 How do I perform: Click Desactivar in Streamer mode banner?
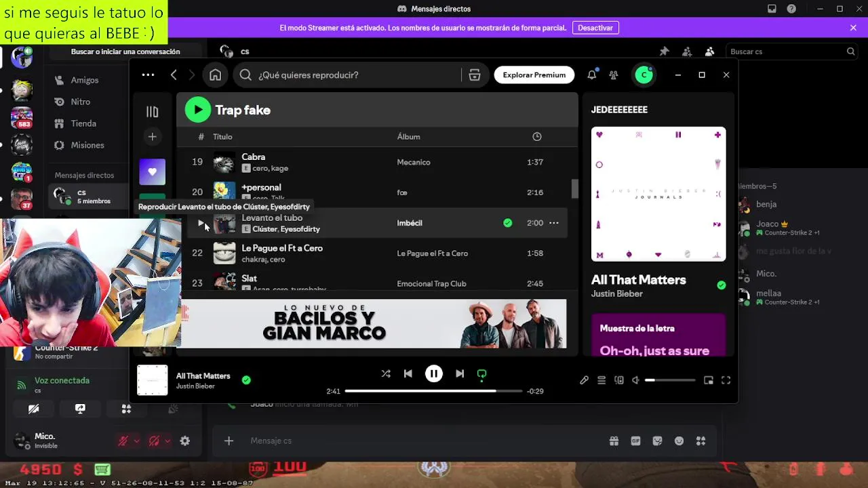click(595, 28)
